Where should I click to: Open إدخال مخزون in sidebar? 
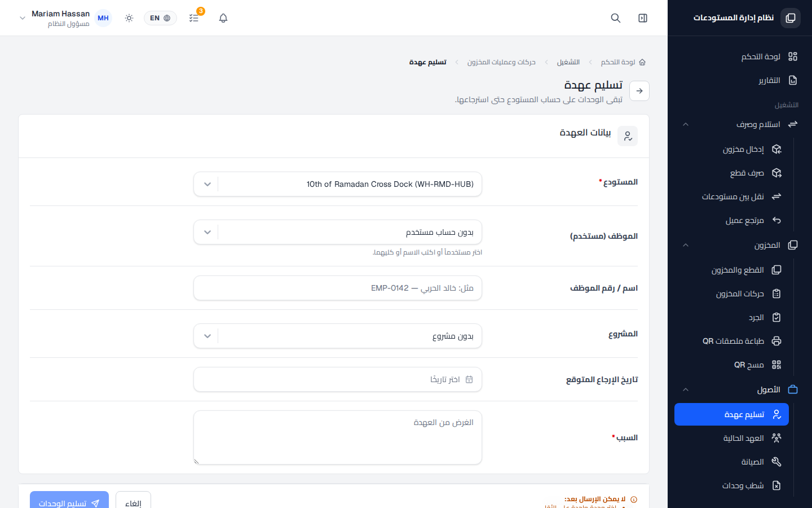click(732, 149)
